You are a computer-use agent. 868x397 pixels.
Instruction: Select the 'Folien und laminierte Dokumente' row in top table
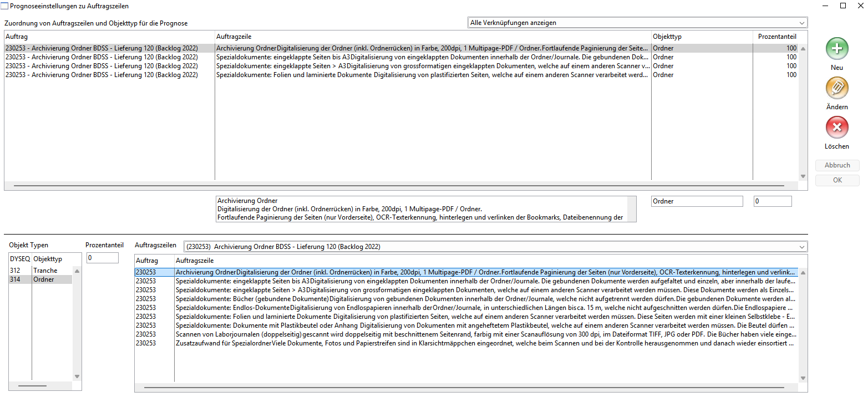coord(433,75)
